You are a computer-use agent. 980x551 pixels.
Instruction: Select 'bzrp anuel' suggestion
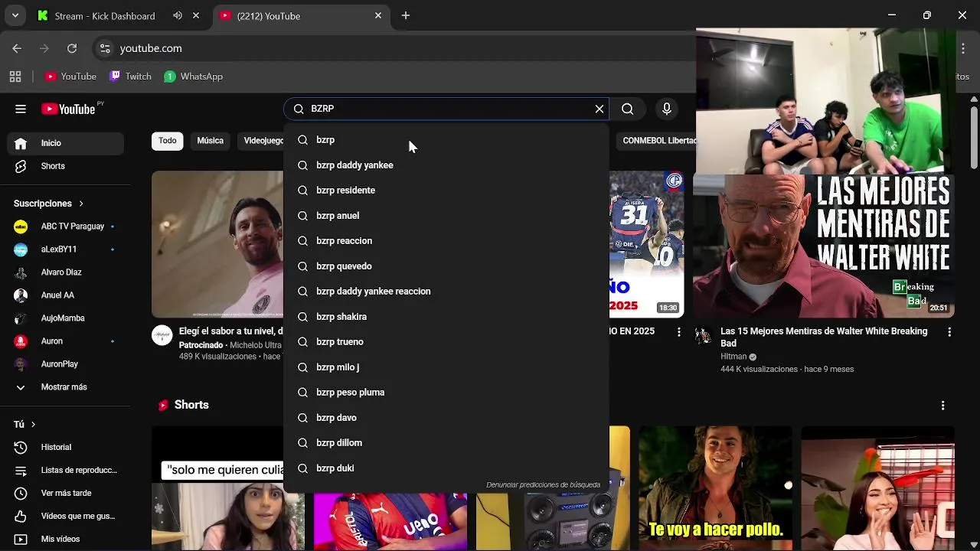click(446, 216)
